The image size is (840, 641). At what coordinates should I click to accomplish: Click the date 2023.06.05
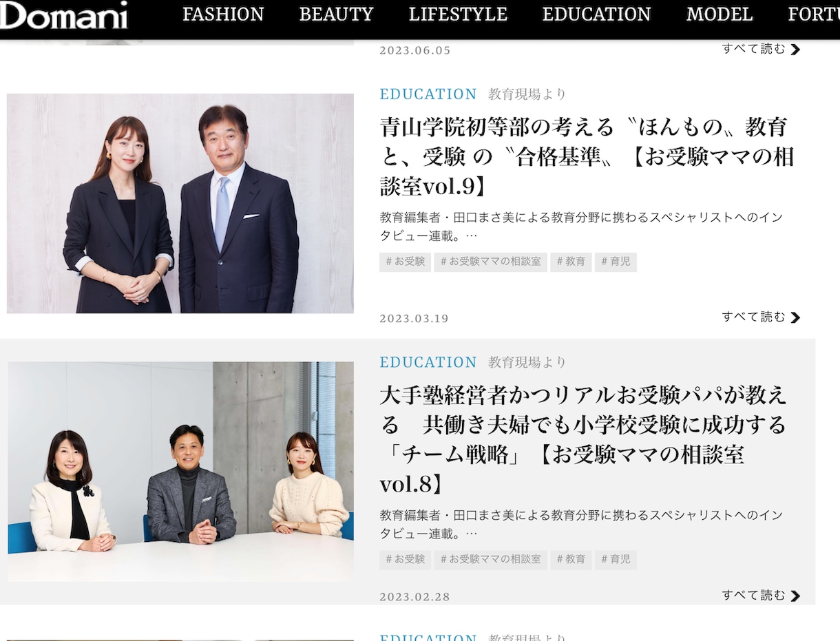coord(415,50)
